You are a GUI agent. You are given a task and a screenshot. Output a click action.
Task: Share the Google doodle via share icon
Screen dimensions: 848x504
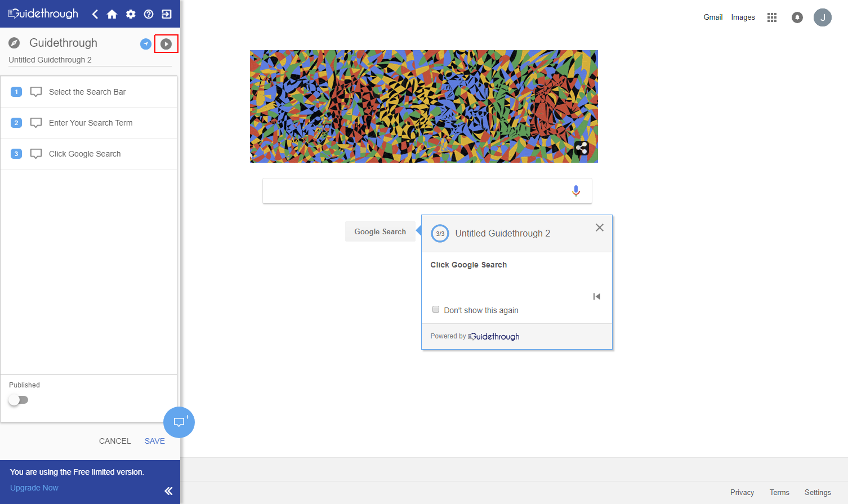click(x=582, y=148)
